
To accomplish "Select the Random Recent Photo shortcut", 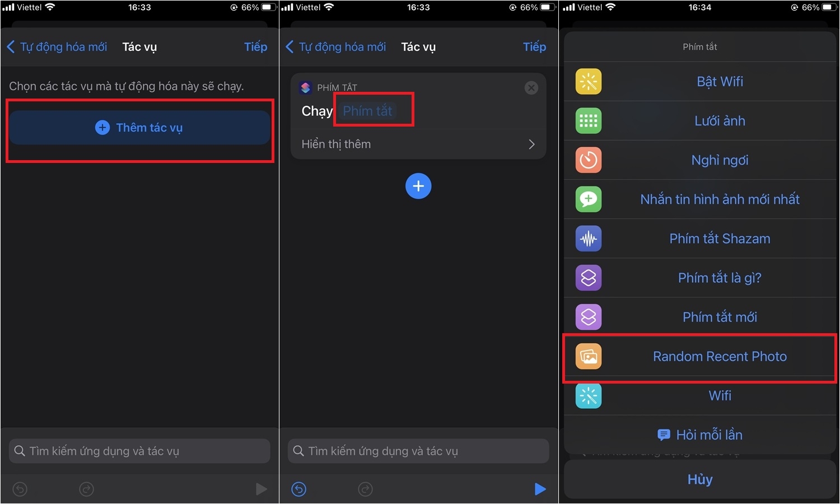I will 700,356.
